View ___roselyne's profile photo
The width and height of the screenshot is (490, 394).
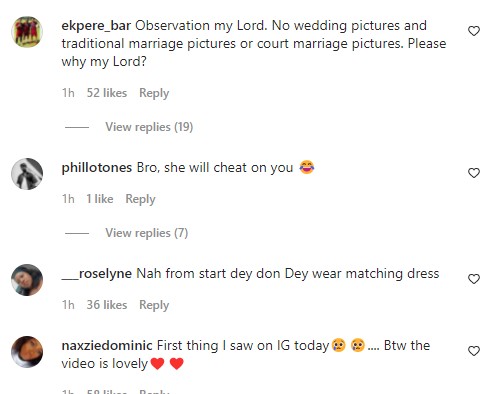tap(27, 280)
